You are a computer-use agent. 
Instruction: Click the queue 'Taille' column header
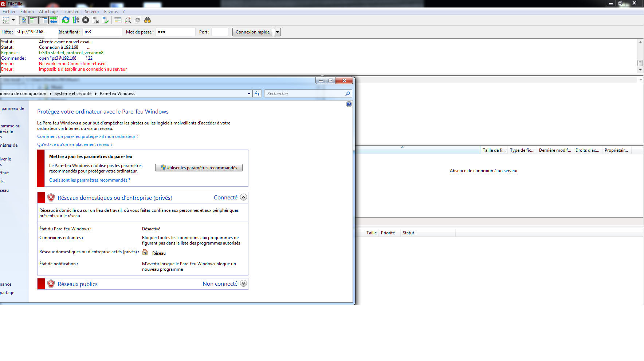(x=372, y=233)
